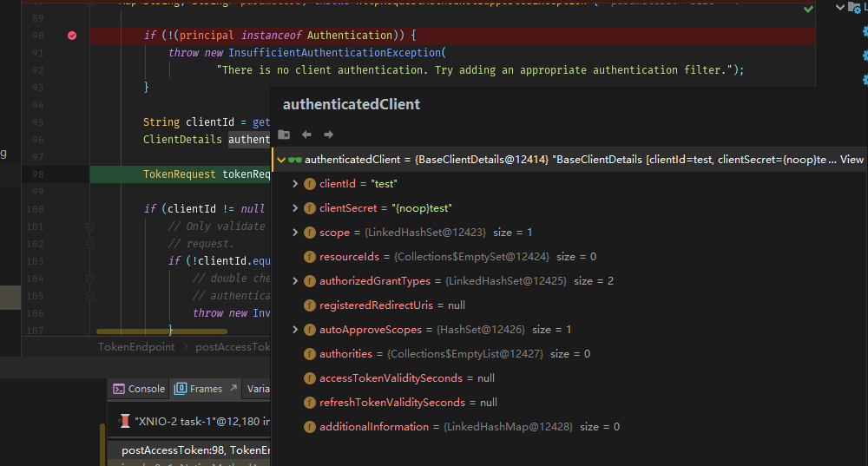The width and height of the screenshot is (868, 466).
Task: Expand the autoApproveScopes node
Action: pyautogui.click(x=296, y=330)
